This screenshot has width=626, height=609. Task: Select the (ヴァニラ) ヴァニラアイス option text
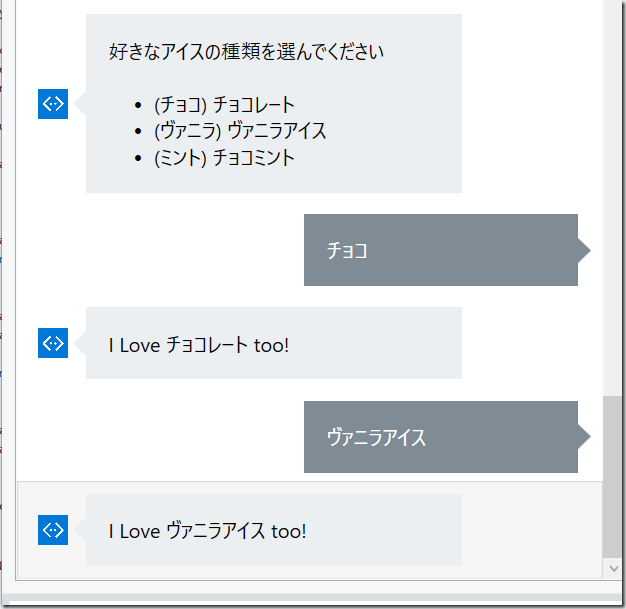[240, 131]
